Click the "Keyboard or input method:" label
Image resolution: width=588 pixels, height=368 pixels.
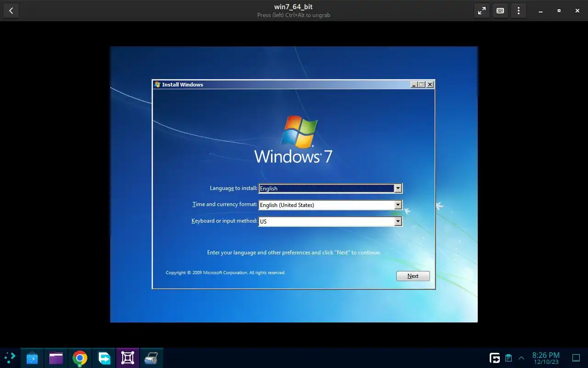tap(224, 221)
